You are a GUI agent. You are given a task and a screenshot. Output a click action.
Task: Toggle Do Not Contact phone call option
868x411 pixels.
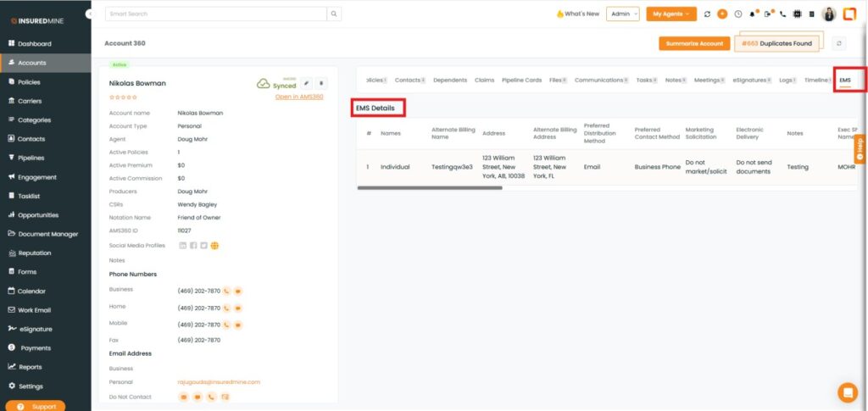point(211,397)
